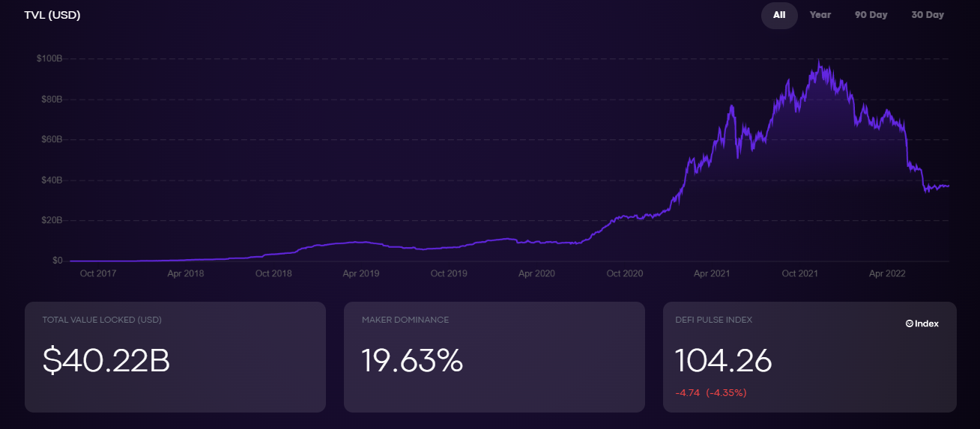Click the $40.22B total value figure
Image resolution: width=980 pixels, height=429 pixels.
(106, 361)
